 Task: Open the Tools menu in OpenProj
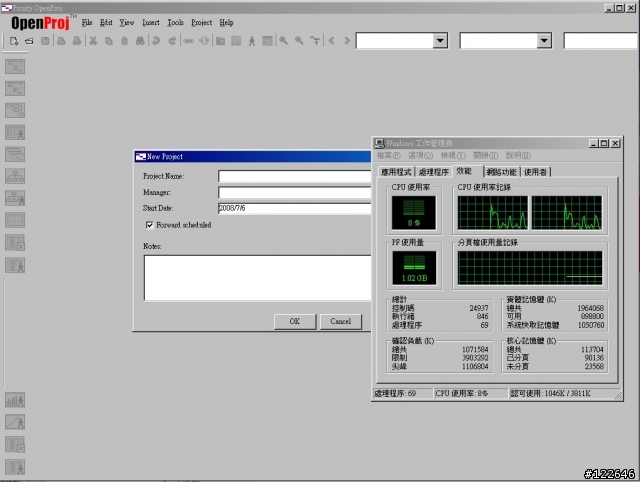[176, 23]
